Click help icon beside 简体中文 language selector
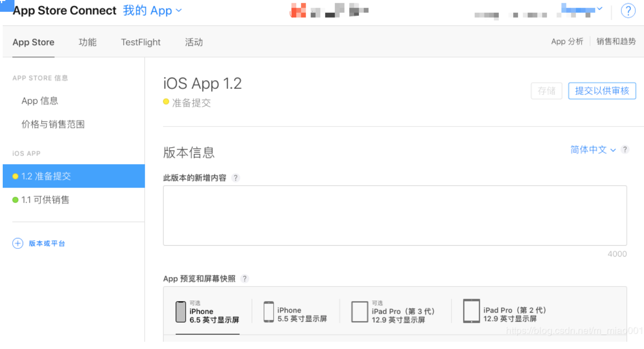644x349 pixels. (625, 150)
